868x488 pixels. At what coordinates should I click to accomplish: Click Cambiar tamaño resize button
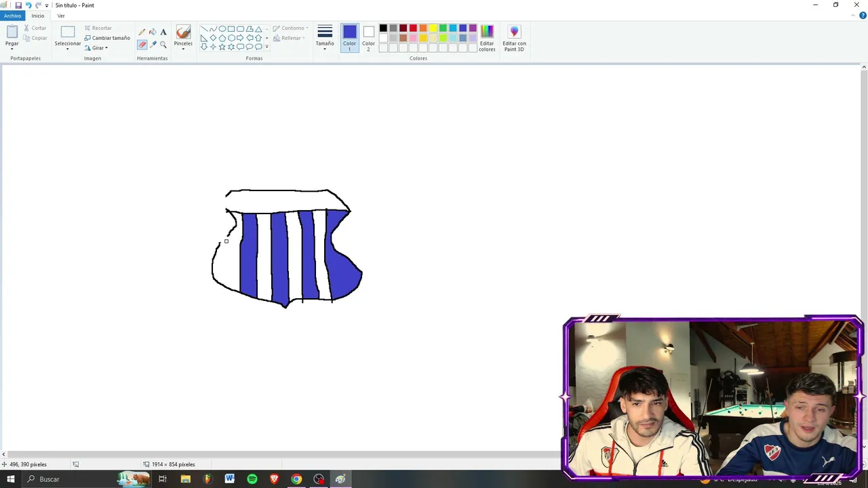click(107, 38)
